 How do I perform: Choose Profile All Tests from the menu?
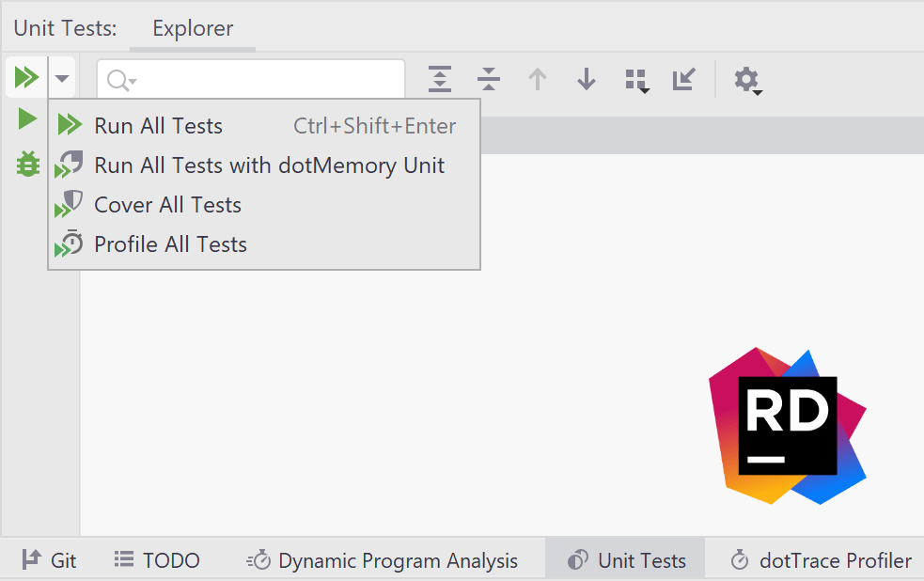pyautogui.click(x=170, y=244)
